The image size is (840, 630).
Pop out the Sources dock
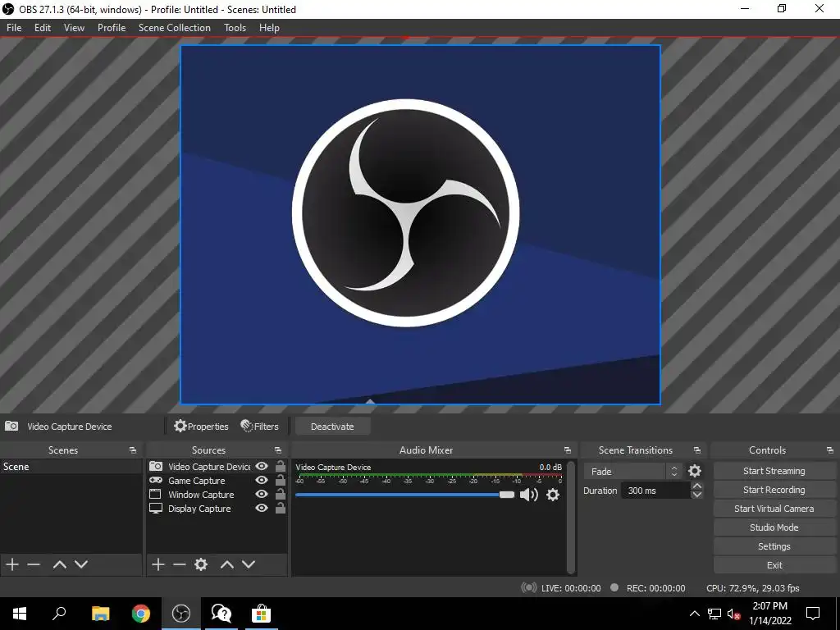pos(277,450)
